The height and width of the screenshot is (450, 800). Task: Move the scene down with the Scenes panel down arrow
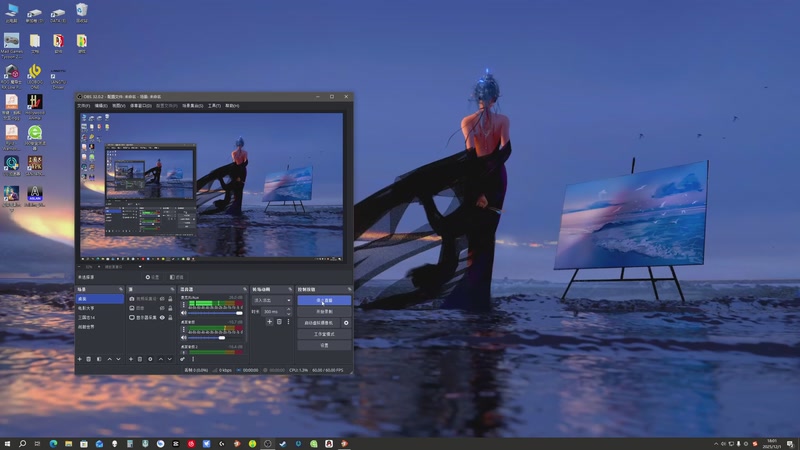118,359
